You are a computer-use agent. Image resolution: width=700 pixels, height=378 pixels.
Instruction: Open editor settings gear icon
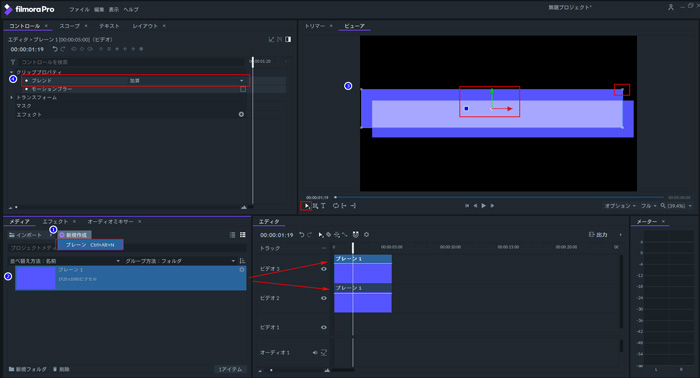point(367,235)
